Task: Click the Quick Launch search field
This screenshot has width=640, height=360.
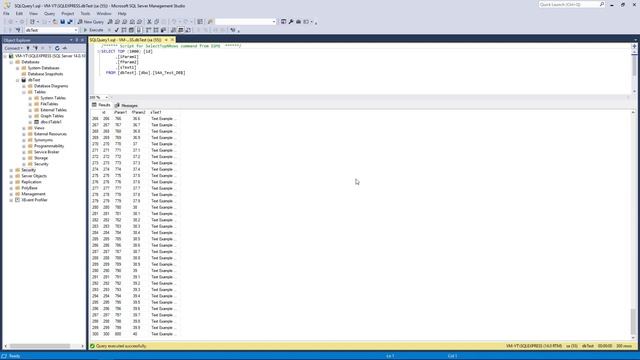Action: pyautogui.click(x=571, y=4)
